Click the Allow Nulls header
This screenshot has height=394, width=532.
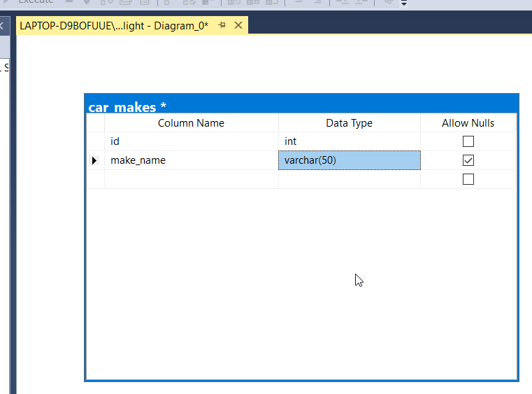[x=468, y=123]
